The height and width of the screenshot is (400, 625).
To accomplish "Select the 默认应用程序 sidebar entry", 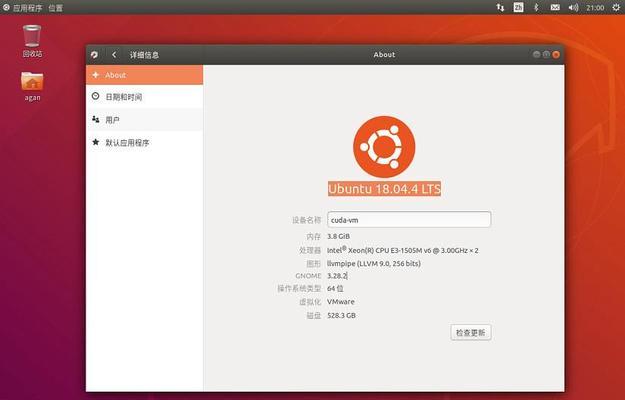I will pos(144,142).
